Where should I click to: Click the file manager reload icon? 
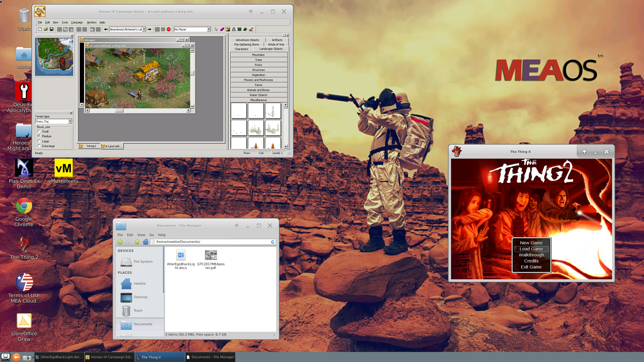tap(273, 242)
